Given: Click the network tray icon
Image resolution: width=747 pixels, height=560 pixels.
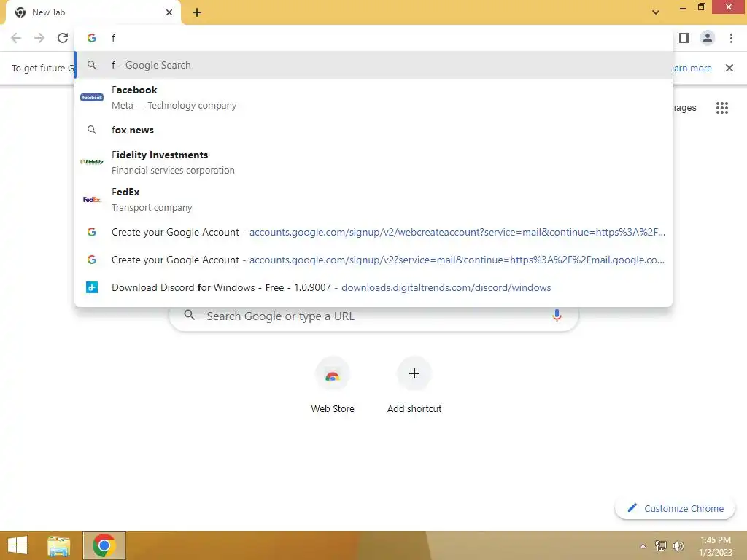Looking at the screenshot, I should coord(661,545).
